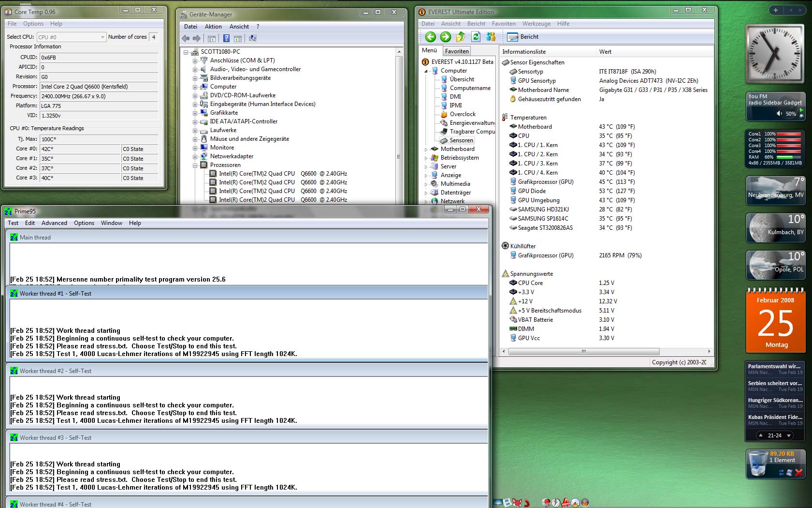This screenshot has width=812, height=508.
Task: Open headline 'Serbien scheitert vor...' in feed gadget
Action: [x=775, y=383]
